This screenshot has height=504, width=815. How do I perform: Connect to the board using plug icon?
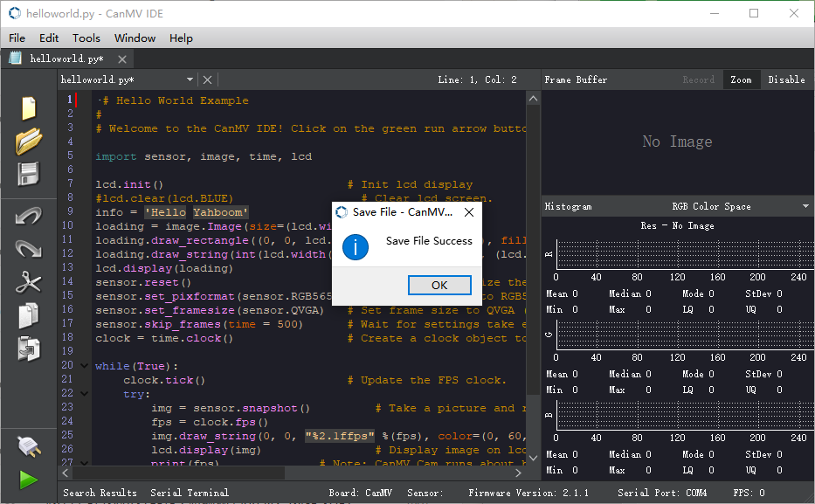pyautogui.click(x=29, y=446)
